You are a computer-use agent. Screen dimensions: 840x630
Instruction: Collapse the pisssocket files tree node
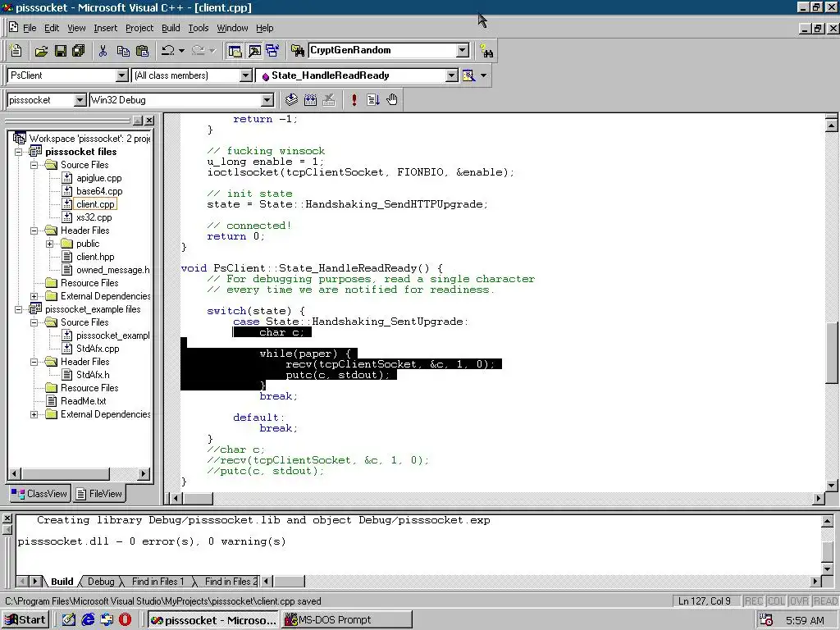19,152
